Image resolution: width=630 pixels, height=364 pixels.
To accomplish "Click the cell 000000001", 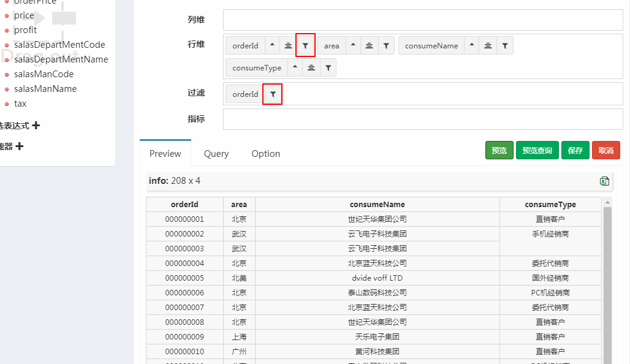I will (184, 219).
